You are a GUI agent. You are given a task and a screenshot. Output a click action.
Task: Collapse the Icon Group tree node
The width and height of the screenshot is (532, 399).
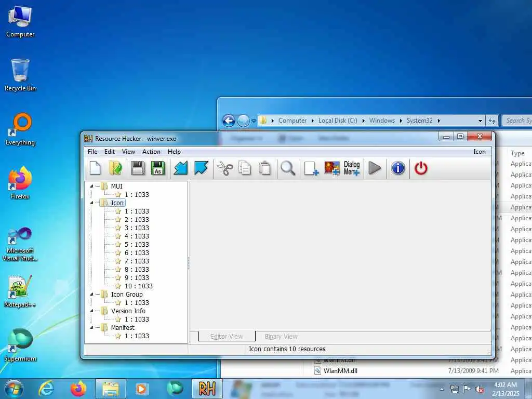click(91, 295)
